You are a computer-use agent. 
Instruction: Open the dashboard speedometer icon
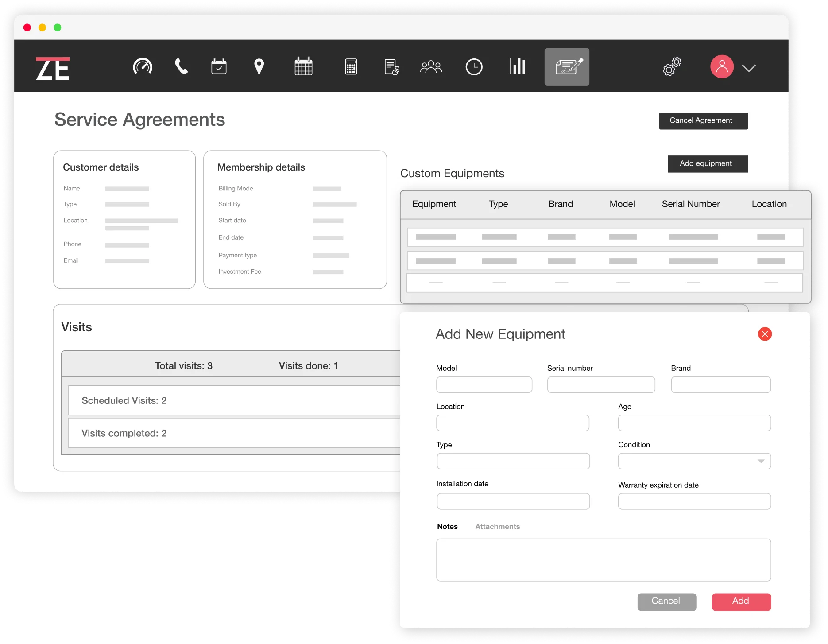[x=143, y=66]
